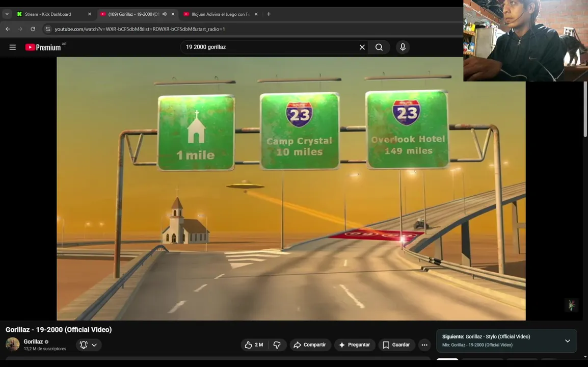Image resolution: width=588 pixels, height=367 pixels.
Task: Go to YouTube Premium home logo
Action: pos(43,47)
